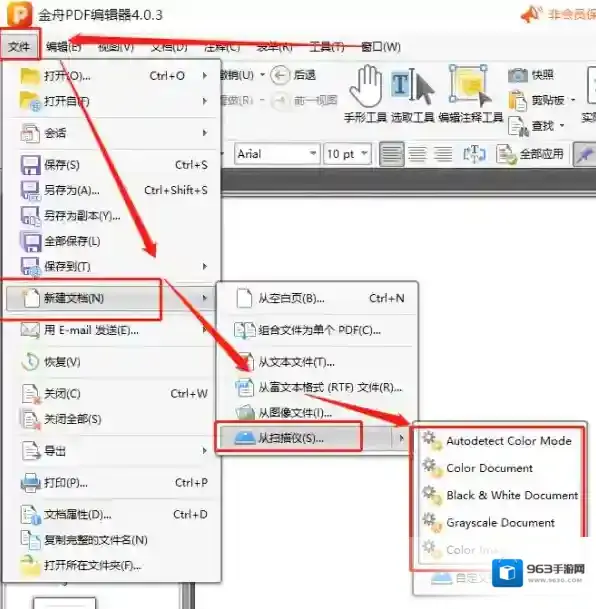This screenshot has width=596, height=609.
Task: Click the gear icon of Color Document
Action: [x=432, y=468]
